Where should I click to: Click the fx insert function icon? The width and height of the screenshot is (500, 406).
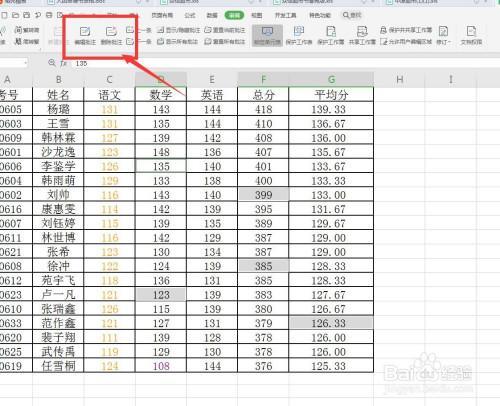(63, 63)
